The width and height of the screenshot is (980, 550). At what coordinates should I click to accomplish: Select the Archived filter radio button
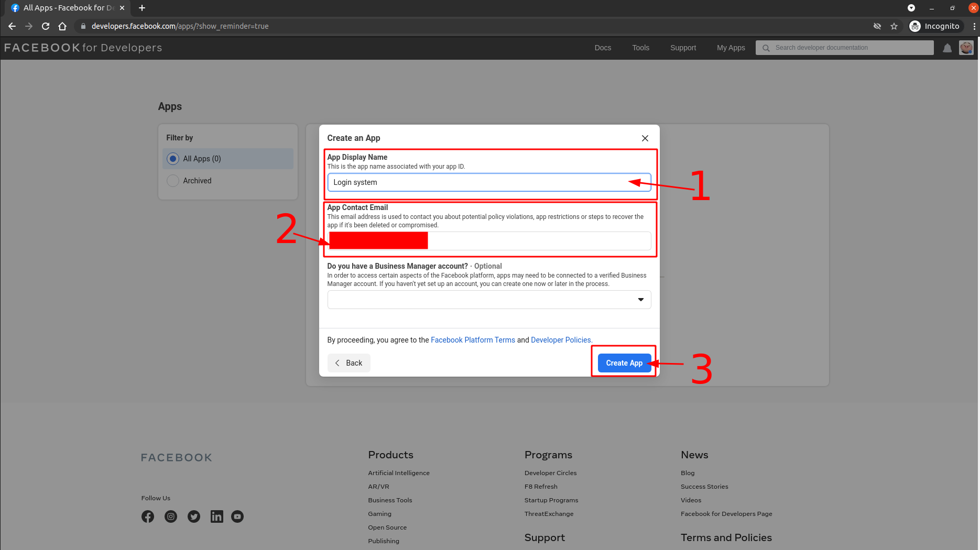pos(173,181)
